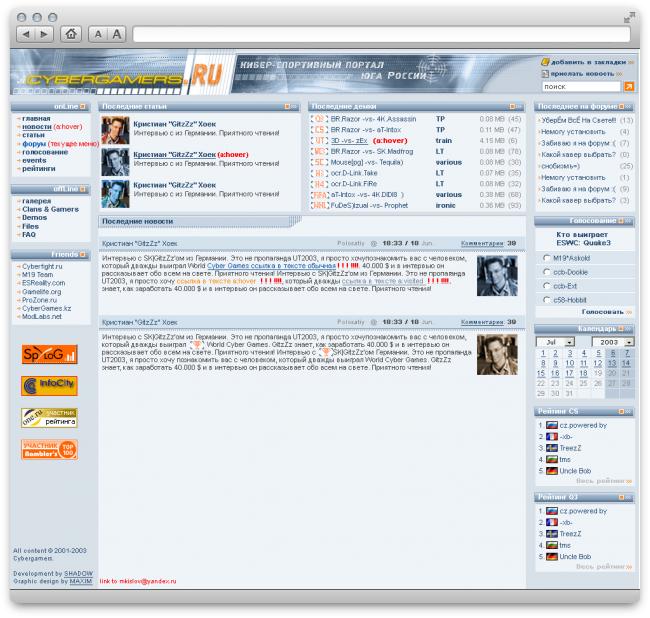Open the InfoCity banner badge
This screenshot has height=618, width=650.
click(49, 385)
